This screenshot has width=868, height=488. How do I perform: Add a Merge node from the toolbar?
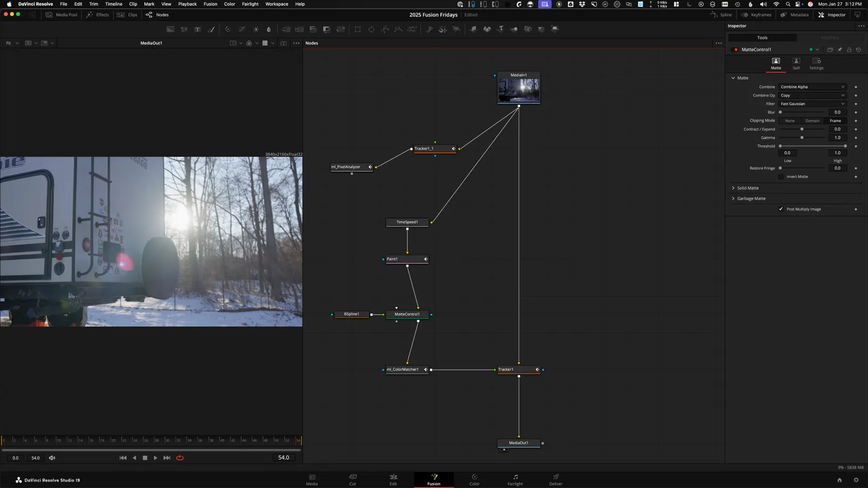point(286,29)
